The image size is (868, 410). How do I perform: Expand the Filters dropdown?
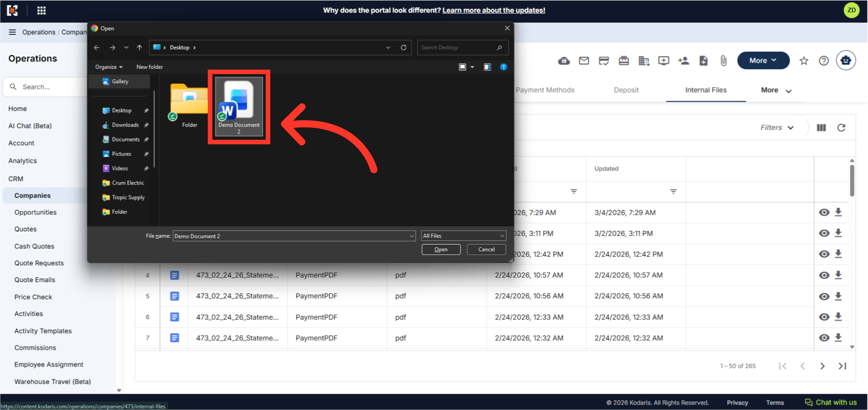coord(777,128)
